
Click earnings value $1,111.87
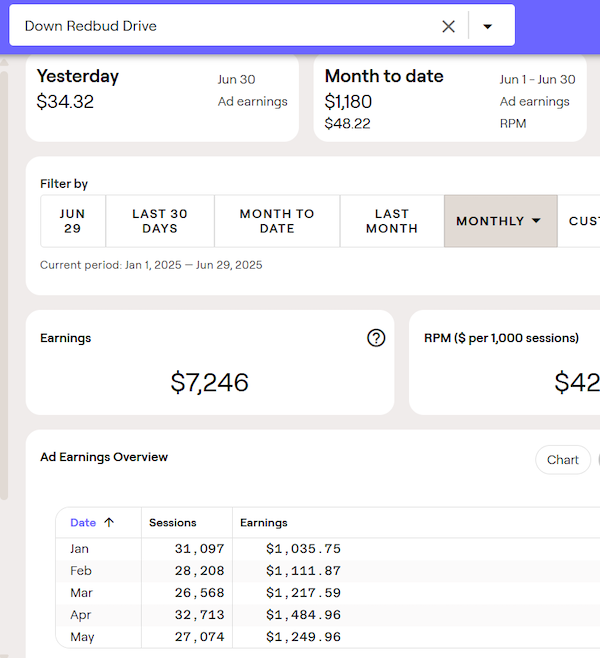pyautogui.click(x=303, y=571)
